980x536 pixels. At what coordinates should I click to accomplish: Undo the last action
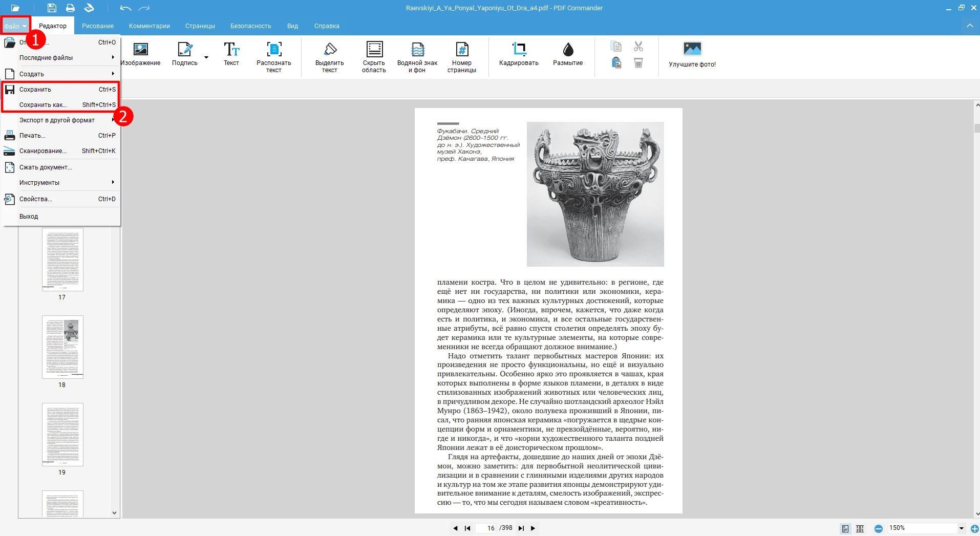pyautogui.click(x=125, y=8)
